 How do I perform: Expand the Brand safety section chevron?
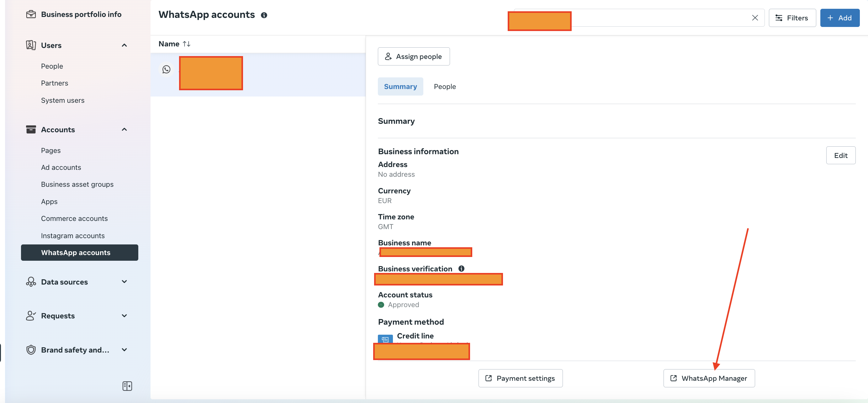pos(124,350)
